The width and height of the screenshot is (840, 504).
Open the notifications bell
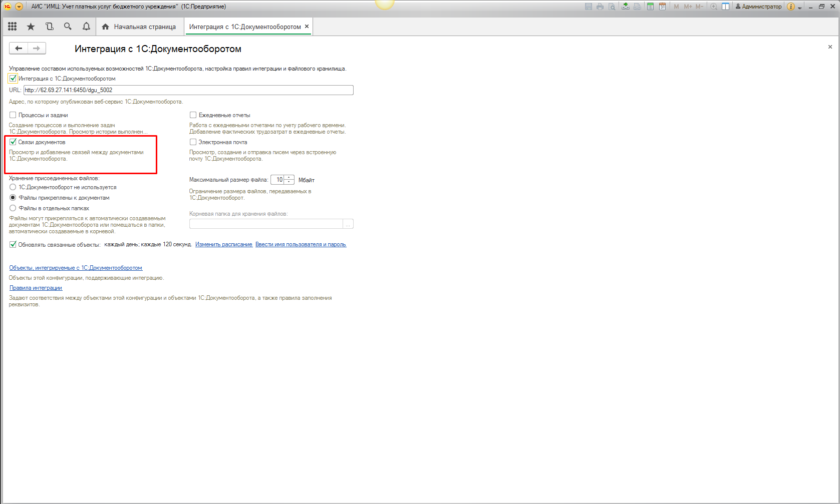86,27
